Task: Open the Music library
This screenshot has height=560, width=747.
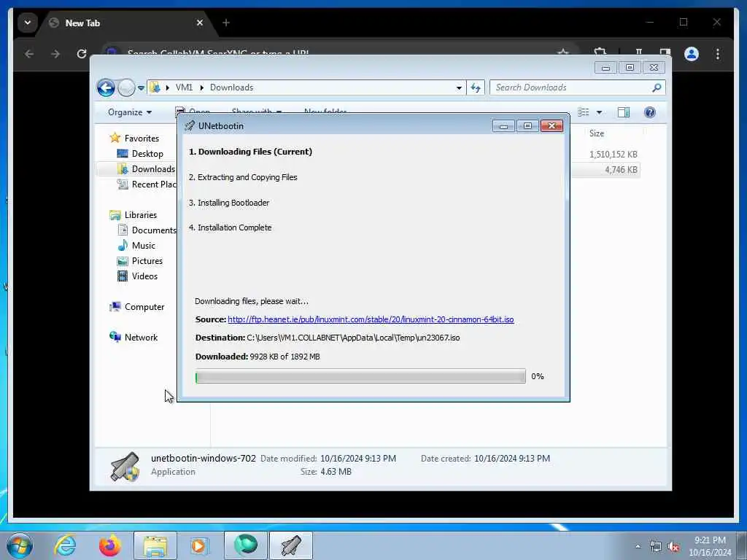Action: coord(144,246)
